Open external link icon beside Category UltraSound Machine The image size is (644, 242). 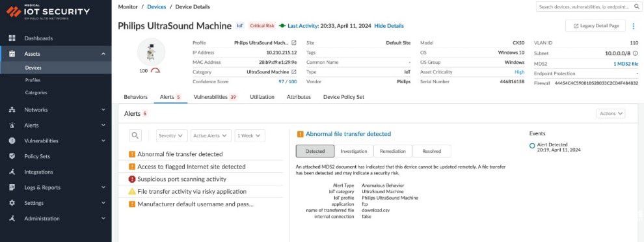(294, 72)
